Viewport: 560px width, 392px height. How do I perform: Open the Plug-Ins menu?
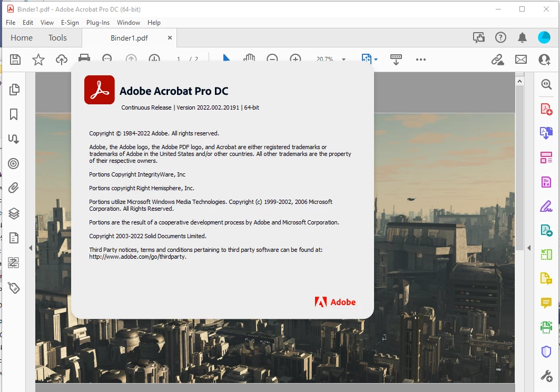[98, 23]
